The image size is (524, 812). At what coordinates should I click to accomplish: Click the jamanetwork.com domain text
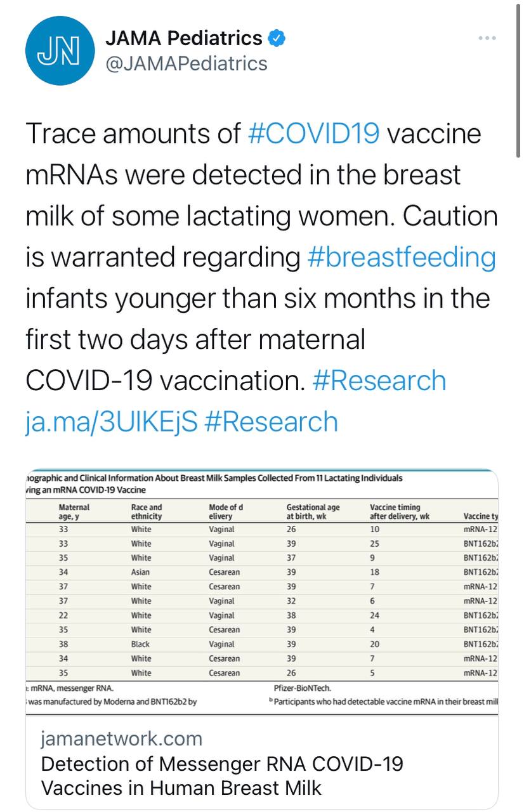coord(122,738)
